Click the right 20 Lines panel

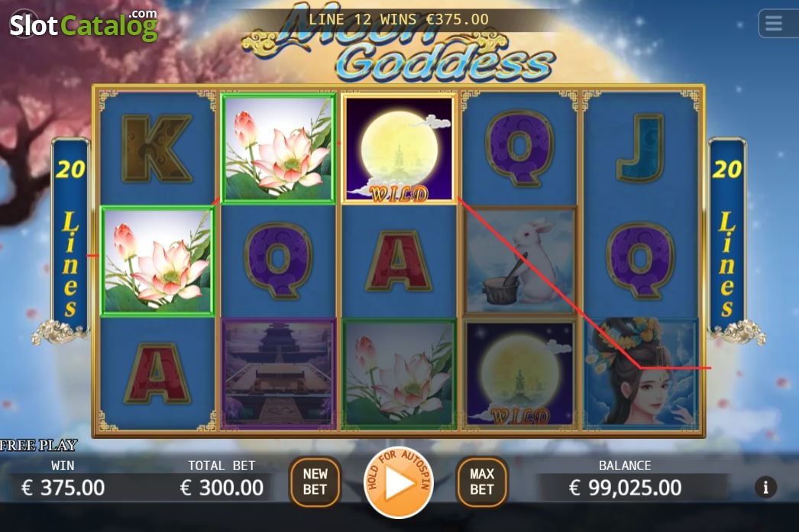(x=727, y=236)
